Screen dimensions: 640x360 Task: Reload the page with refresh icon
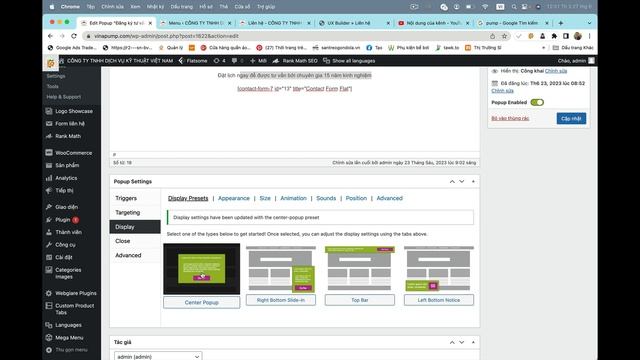(74, 36)
